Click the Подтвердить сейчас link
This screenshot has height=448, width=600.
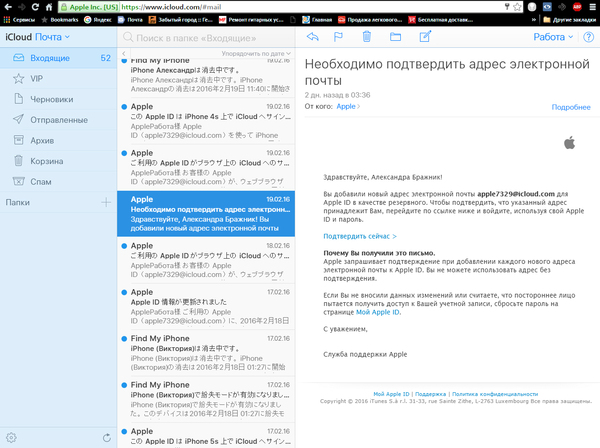(359, 236)
